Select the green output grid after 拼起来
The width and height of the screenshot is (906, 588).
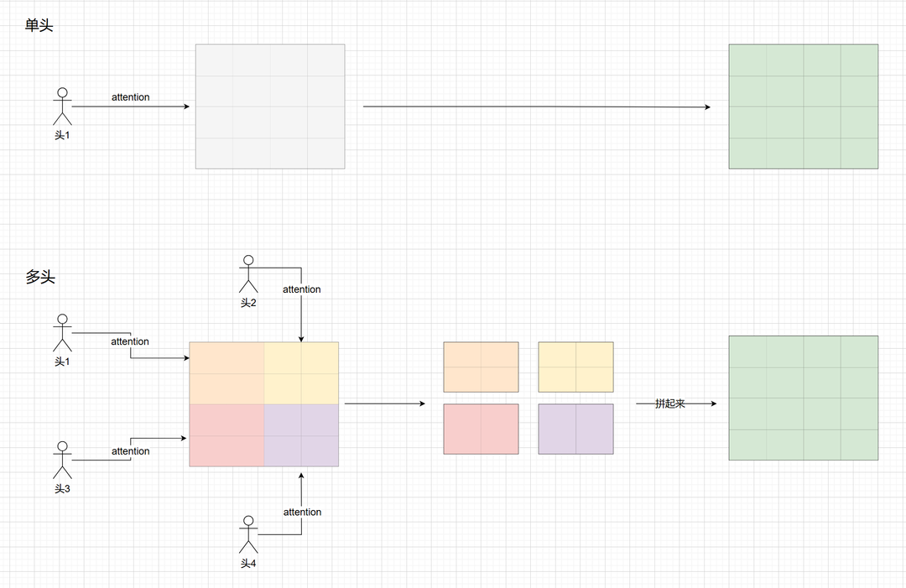click(803, 398)
